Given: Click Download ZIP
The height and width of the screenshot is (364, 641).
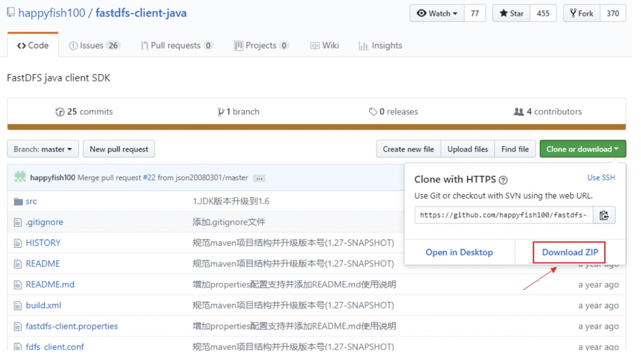Looking at the screenshot, I should tap(570, 253).
